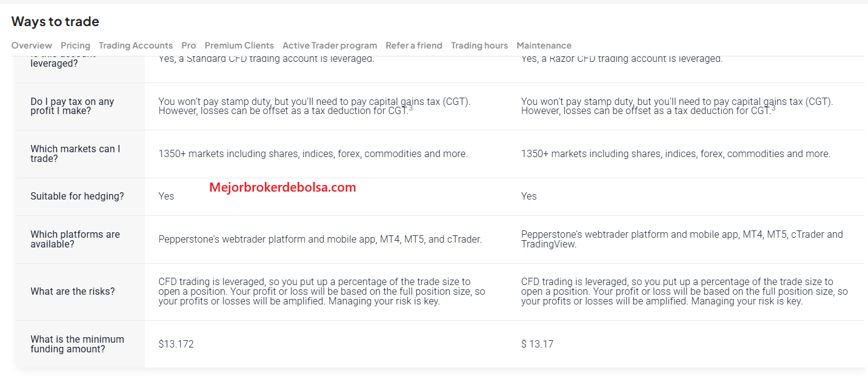
Task: Click the 'What are the risks?' label
Action: [72, 292]
